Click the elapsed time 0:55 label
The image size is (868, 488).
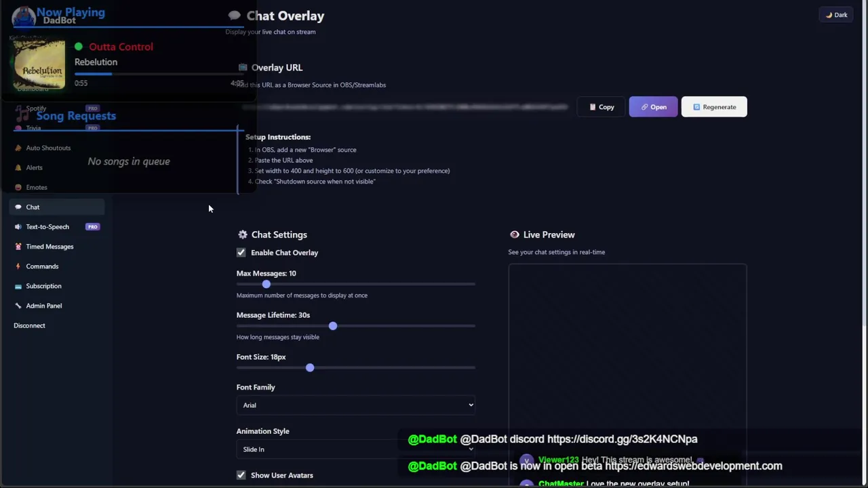click(81, 83)
